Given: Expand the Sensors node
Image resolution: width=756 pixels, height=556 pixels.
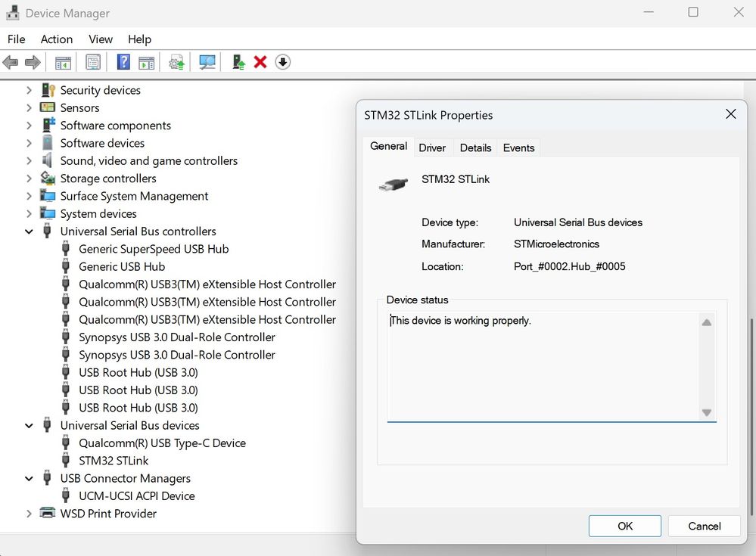Looking at the screenshot, I should tap(29, 107).
